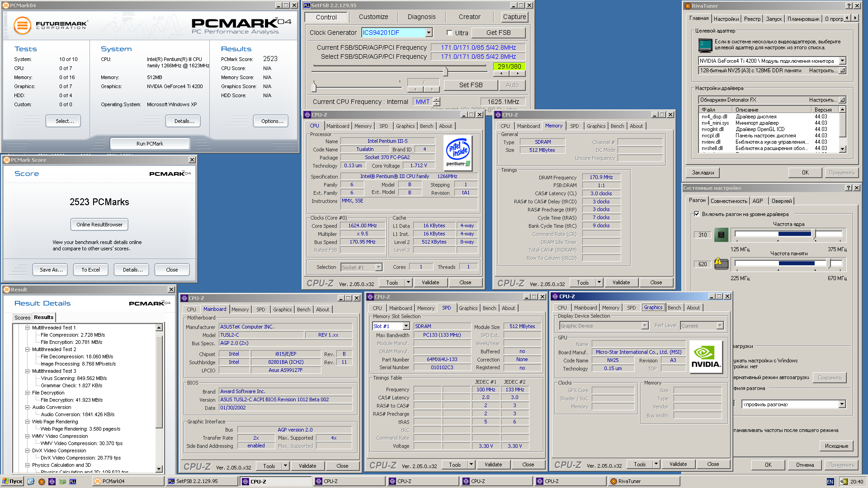
Task: Collapse the Web Page Rendering tree node
Action: click(x=27, y=422)
